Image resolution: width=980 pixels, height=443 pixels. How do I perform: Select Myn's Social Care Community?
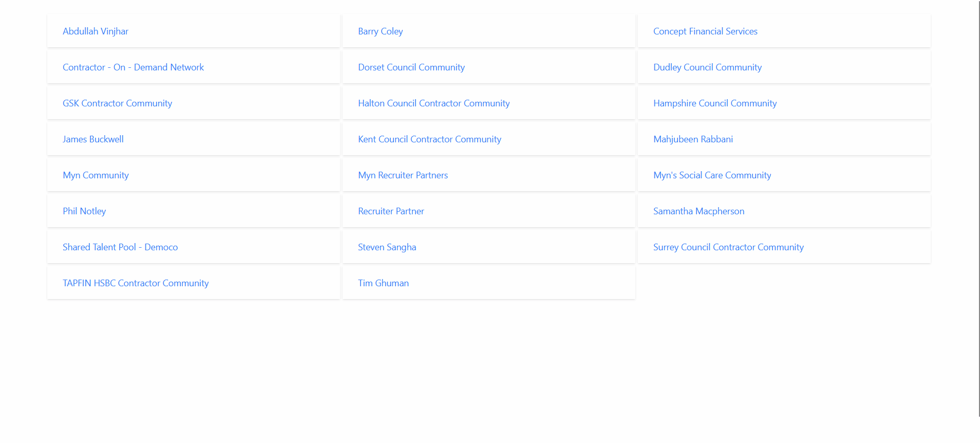tap(712, 175)
